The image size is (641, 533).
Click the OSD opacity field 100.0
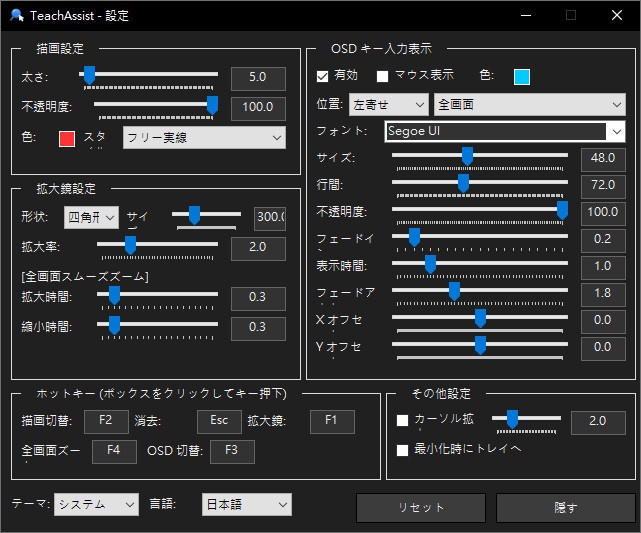click(603, 214)
